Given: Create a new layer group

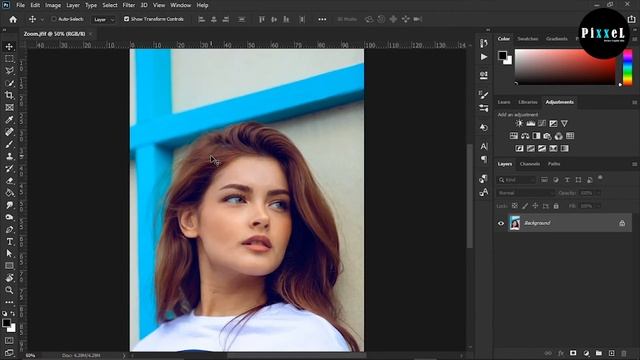Looking at the screenshot, I should coord(599,353).
